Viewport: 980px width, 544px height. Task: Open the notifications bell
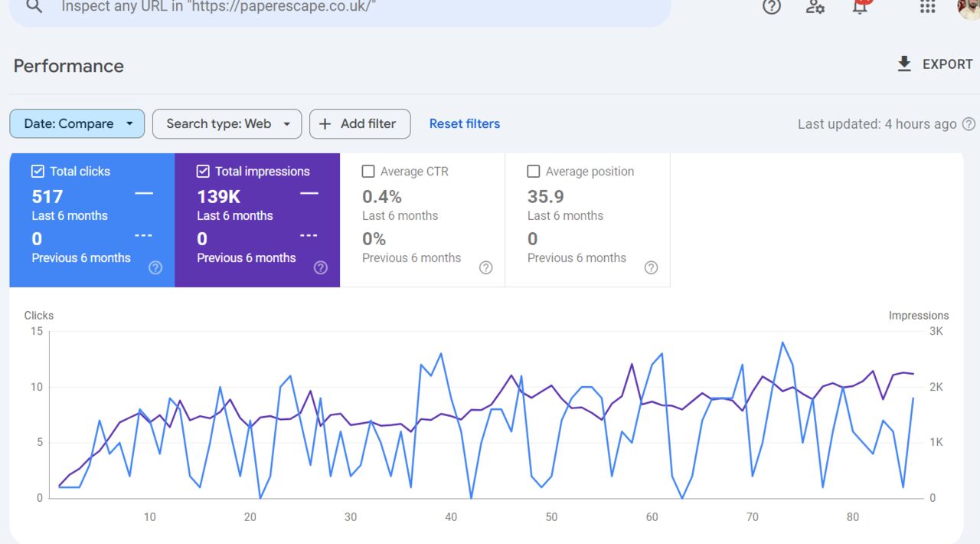point(861,6)
